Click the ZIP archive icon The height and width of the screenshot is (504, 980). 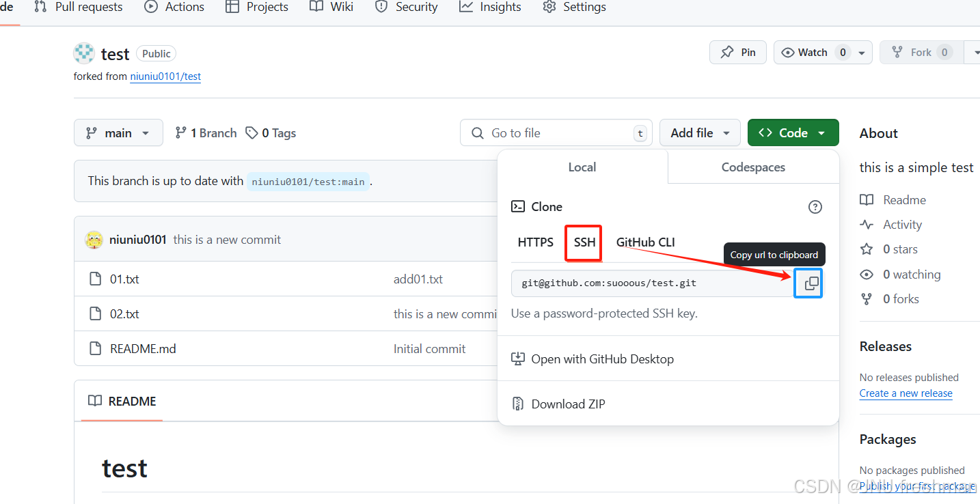(x=518, y=404)
